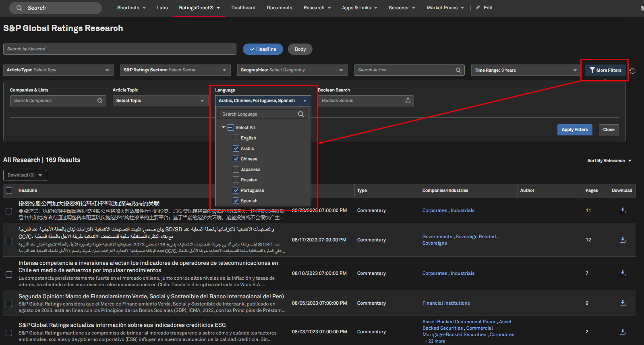This screenshot has width=644, height=345.
Task: Open the Article Type dropdown
Action: (x=58, y=70)
